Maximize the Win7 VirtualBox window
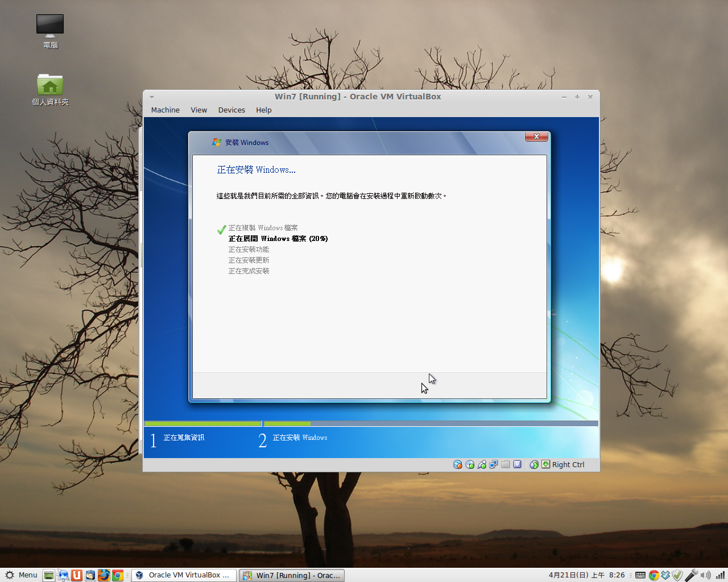 (x=577, y=97)
